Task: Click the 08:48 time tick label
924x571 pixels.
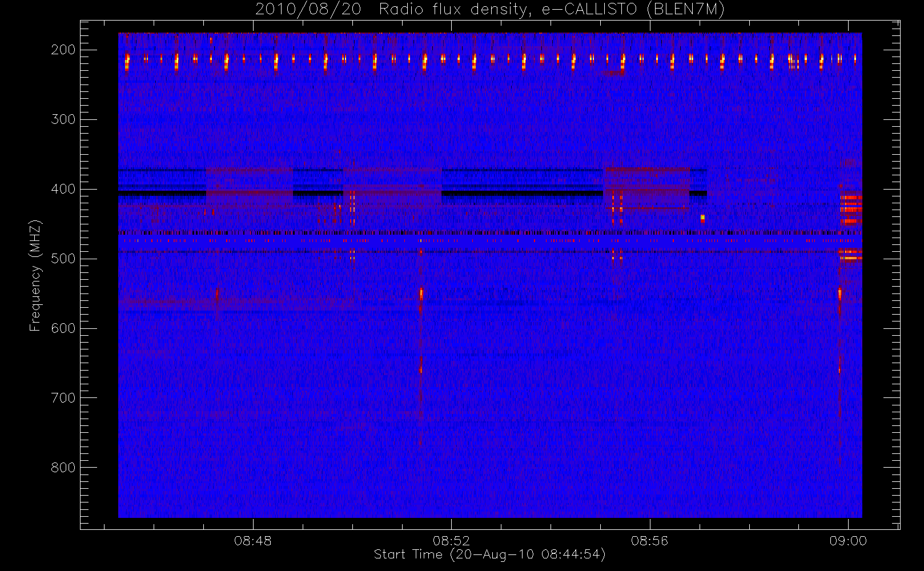Action: point(253,541)
